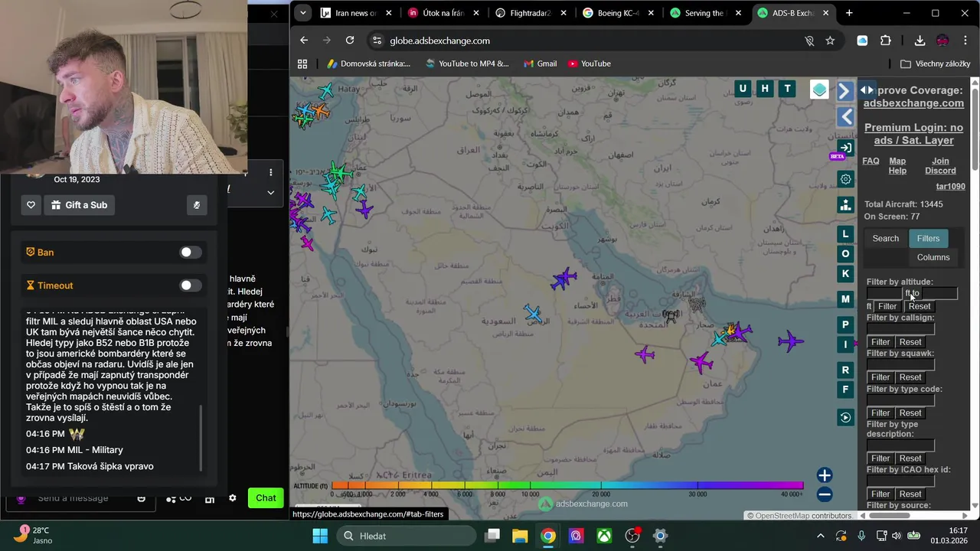Toggle the T map button
980x551 pixels.
787,89
